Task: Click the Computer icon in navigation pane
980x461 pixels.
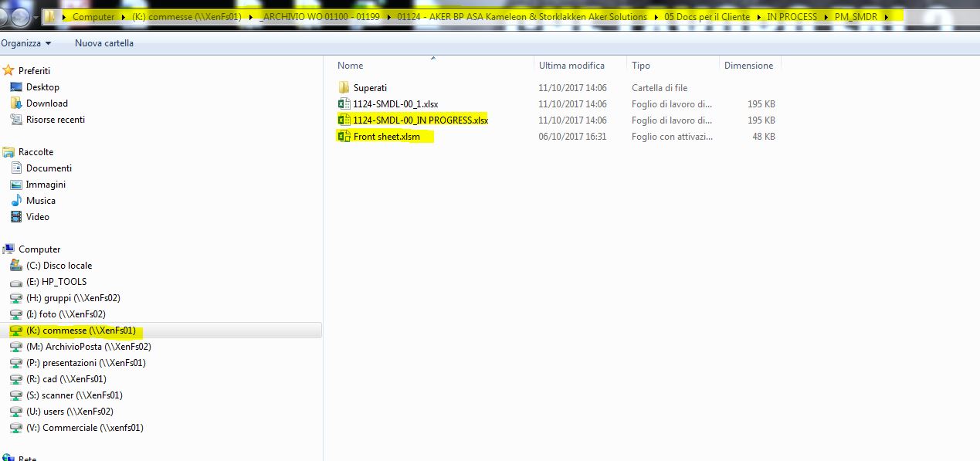Action: click(x=8, y=249)
